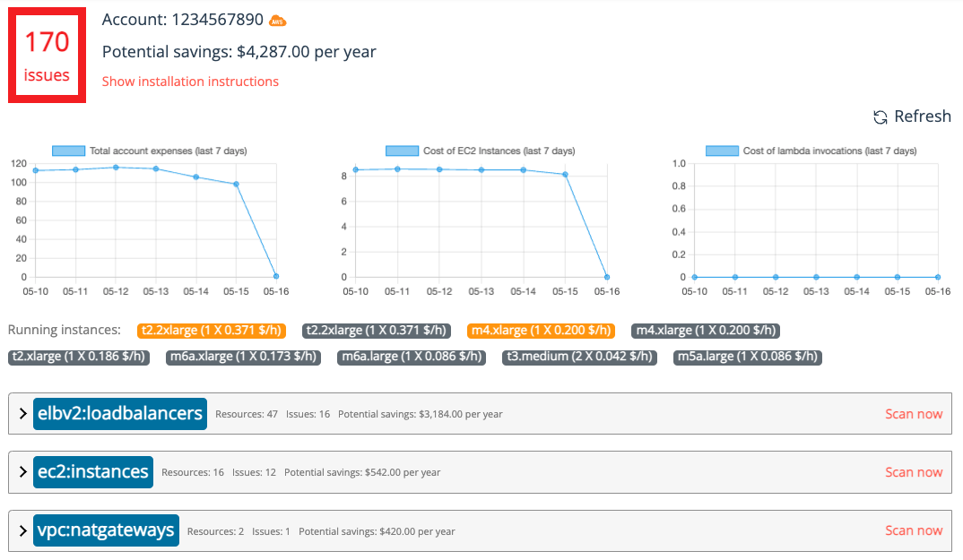Click the red 170 issues box
Image resolution: width=963 pixels, height=560 pixels.
tap(47, 56)
